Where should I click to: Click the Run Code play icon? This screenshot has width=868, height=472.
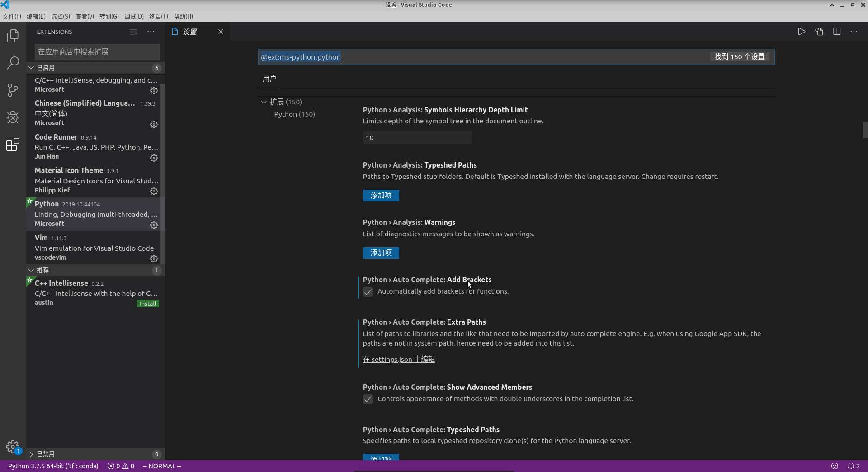[802, 32]
